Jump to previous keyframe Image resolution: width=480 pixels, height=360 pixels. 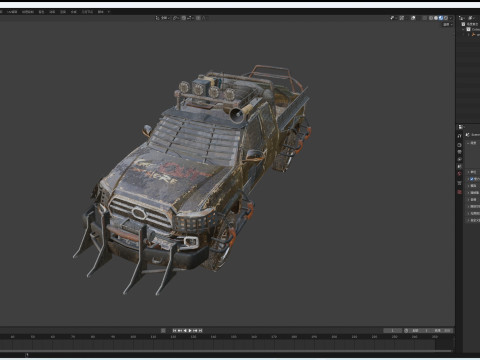pos(180,330)
